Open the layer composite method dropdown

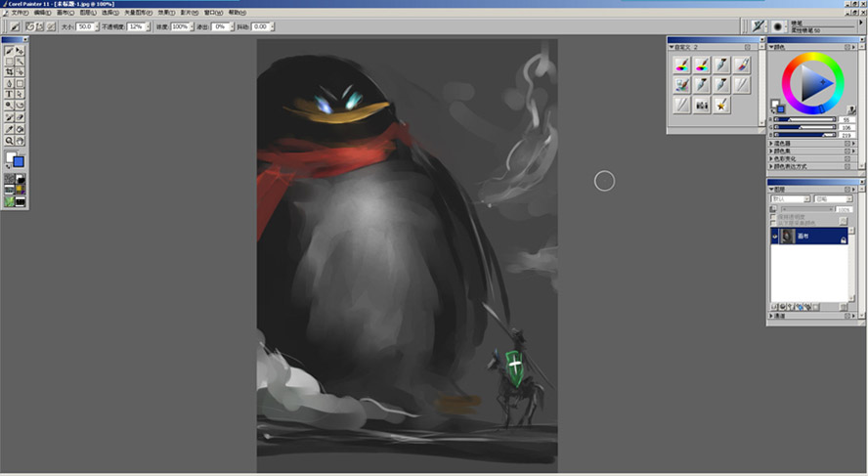[791, 198]
